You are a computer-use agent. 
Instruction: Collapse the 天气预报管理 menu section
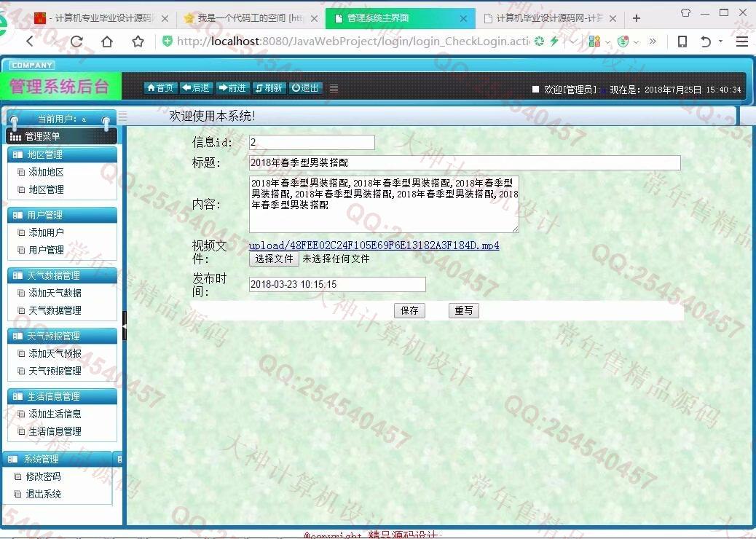coord(62,336)
